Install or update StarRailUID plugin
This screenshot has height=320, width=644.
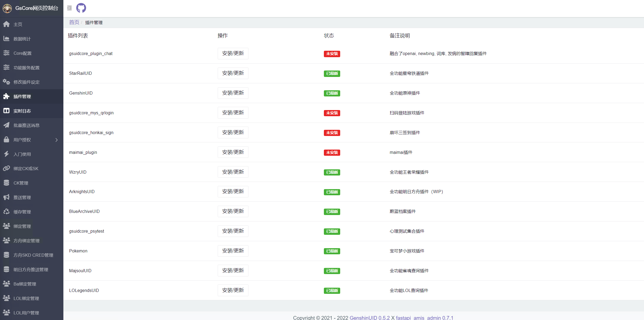click(233, 73)
